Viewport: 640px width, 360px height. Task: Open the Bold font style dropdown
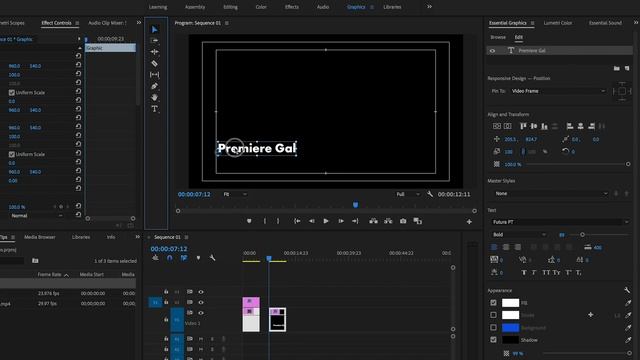pyautogui.click(x=519, y=235)
